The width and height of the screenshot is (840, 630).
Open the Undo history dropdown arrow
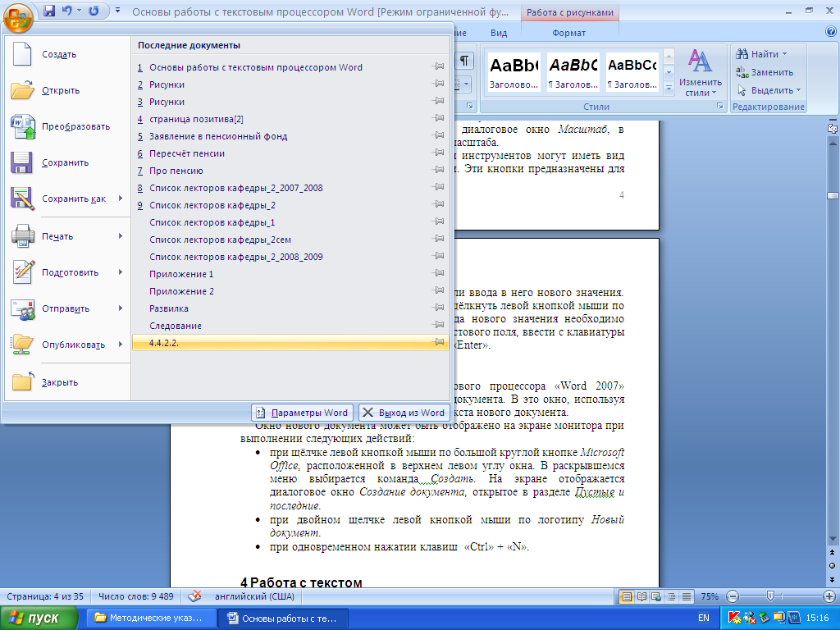[80, 11]
